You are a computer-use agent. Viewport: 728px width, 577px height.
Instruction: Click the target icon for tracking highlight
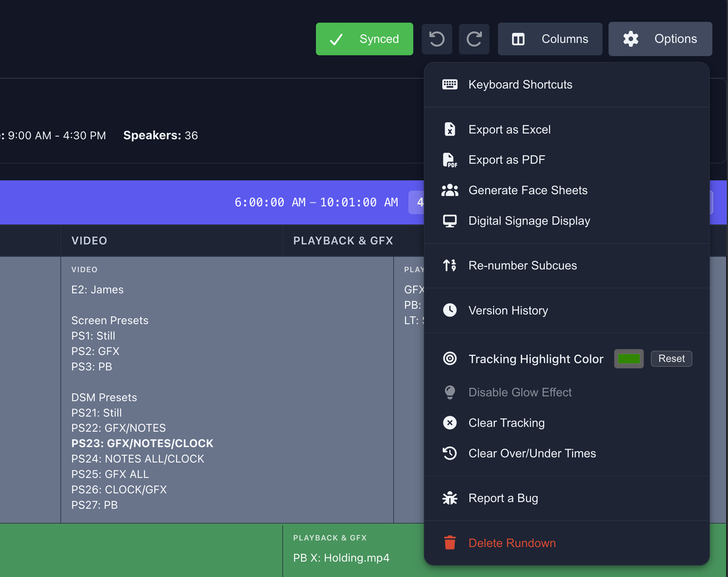pos(449,359)
